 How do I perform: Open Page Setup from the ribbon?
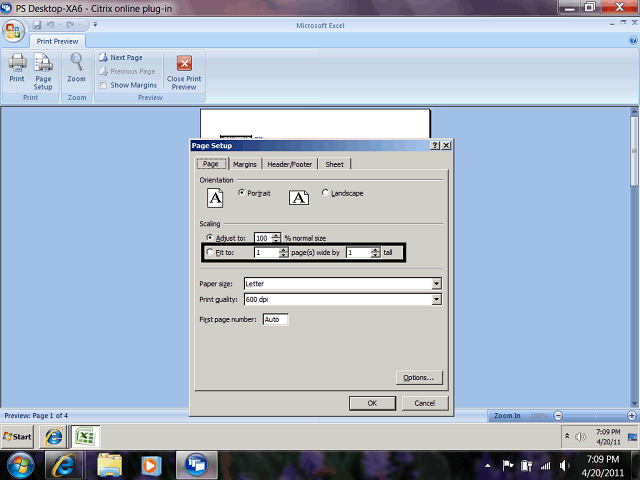43,71
